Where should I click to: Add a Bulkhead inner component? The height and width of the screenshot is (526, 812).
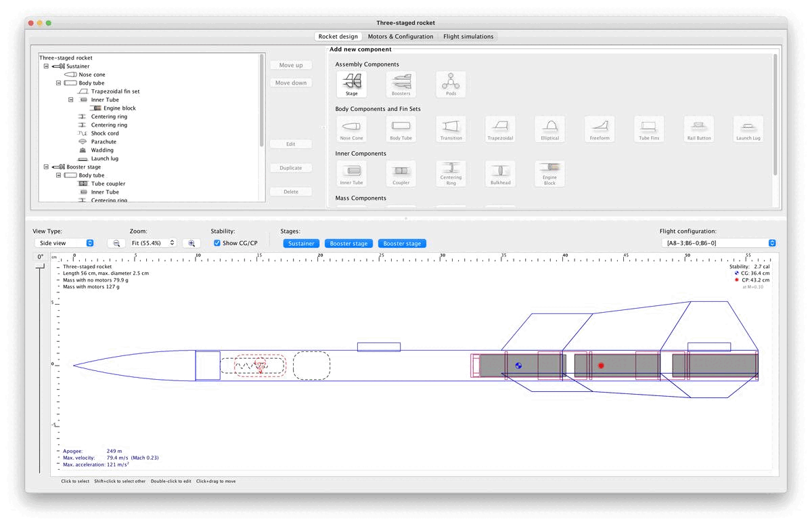500,173
